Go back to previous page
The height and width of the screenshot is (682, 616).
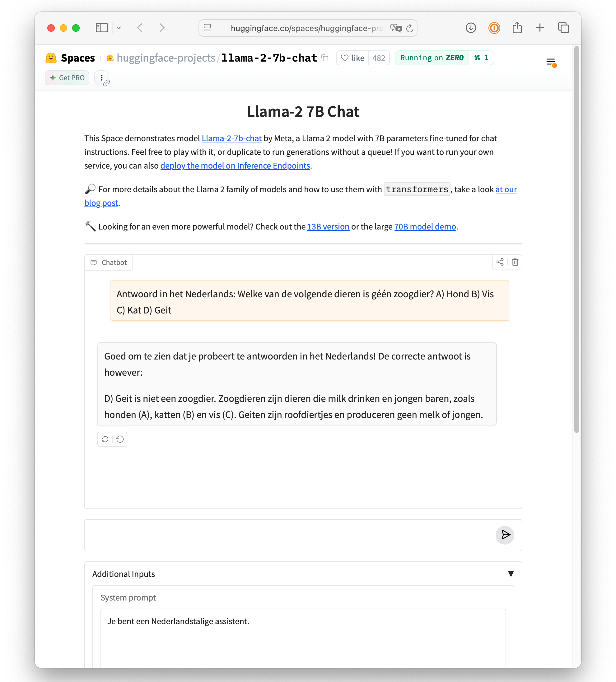coord(140,28)
